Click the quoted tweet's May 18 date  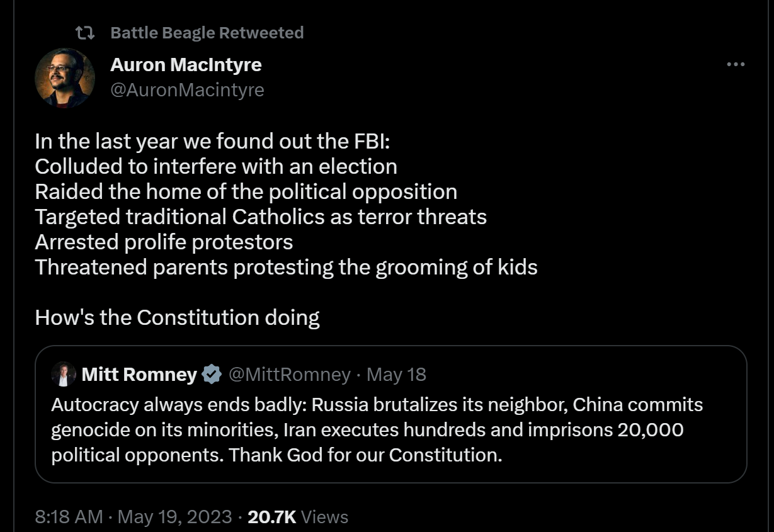396,375
